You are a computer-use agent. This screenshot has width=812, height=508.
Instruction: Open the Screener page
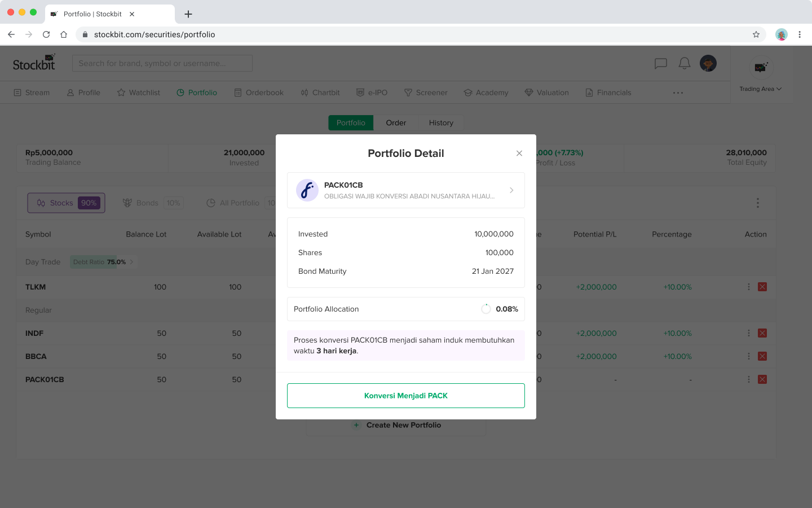click(426, 93)
